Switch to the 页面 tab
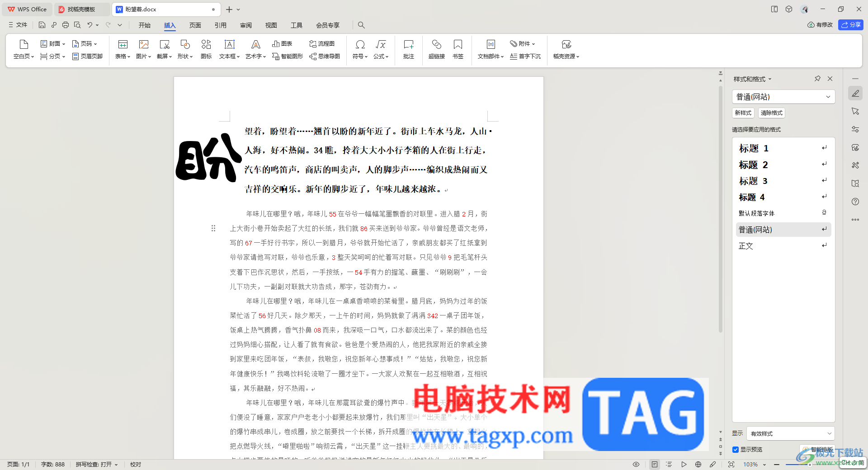This screenshot has height=470, width=868. [x=195, y=25]
